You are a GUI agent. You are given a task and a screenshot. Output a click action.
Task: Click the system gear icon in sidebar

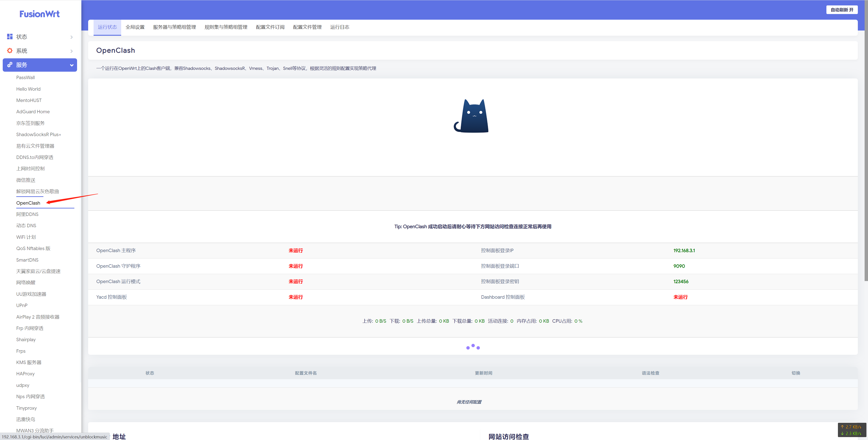point(10,51)
